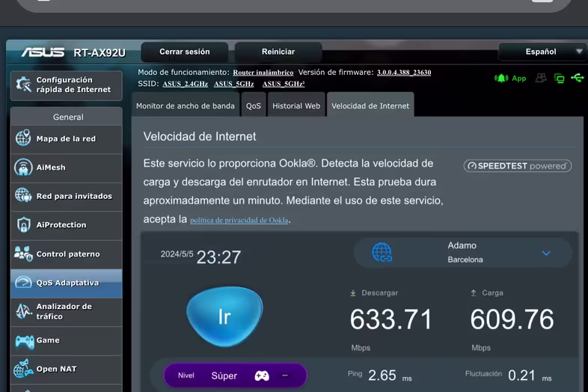588x392 pixels.
Task: Click the Descargar label
Action: (379, 293)
